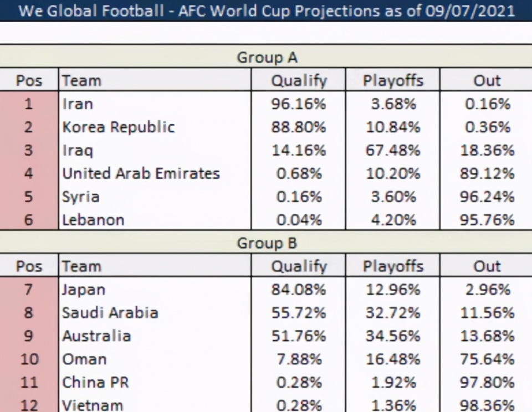Click the Group A header row
Screen dimensions: 532x412
[x=267, y=57]
